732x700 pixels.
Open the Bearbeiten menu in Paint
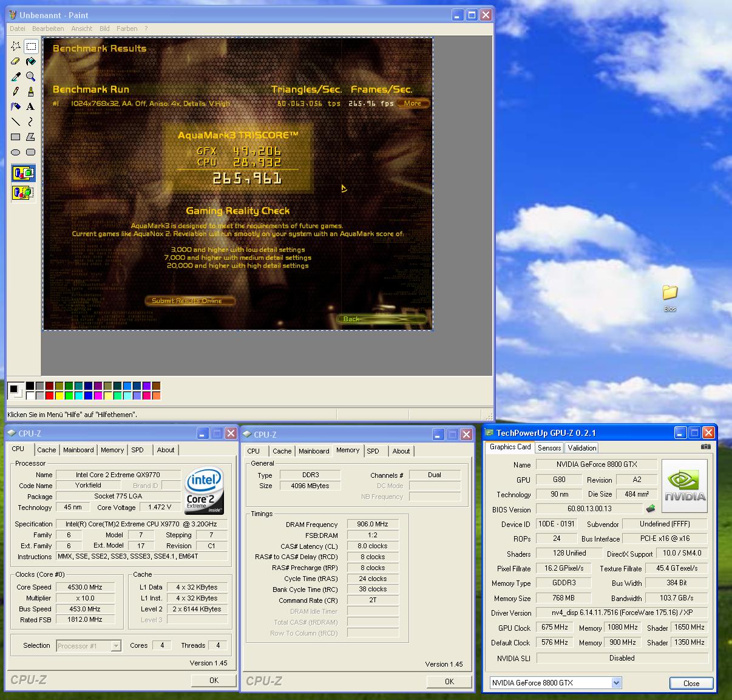pos(48,29)
